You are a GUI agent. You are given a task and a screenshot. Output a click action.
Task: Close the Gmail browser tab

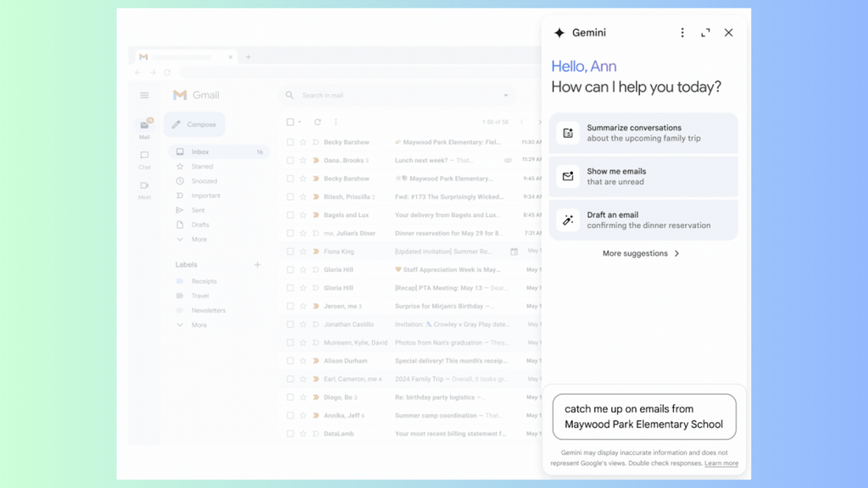point(231,57)
